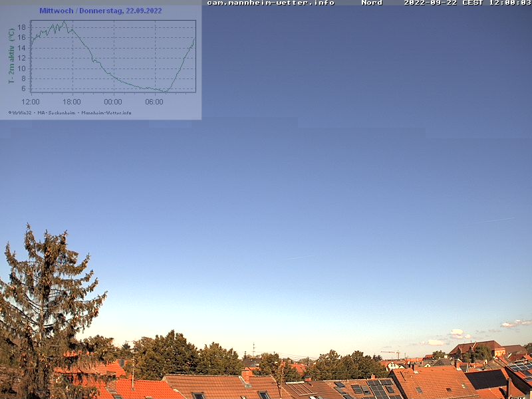This screenshot has width=532, height=399.
Task: Click the T- 2m aktiv axis label
Action: click(11, 55)
